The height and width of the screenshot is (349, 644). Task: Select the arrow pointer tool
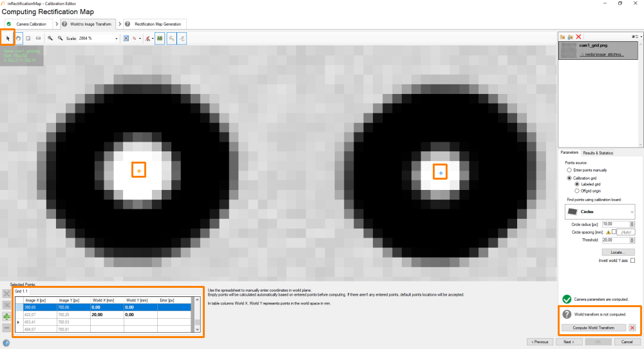click(x=8, y=38)
